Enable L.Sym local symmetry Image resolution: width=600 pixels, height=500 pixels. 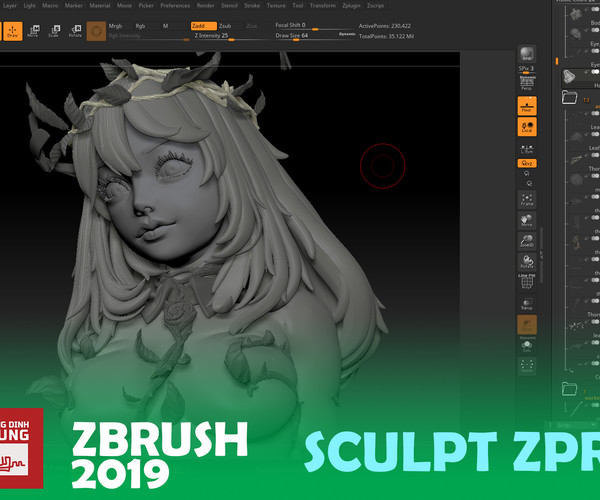click(527, 149)
